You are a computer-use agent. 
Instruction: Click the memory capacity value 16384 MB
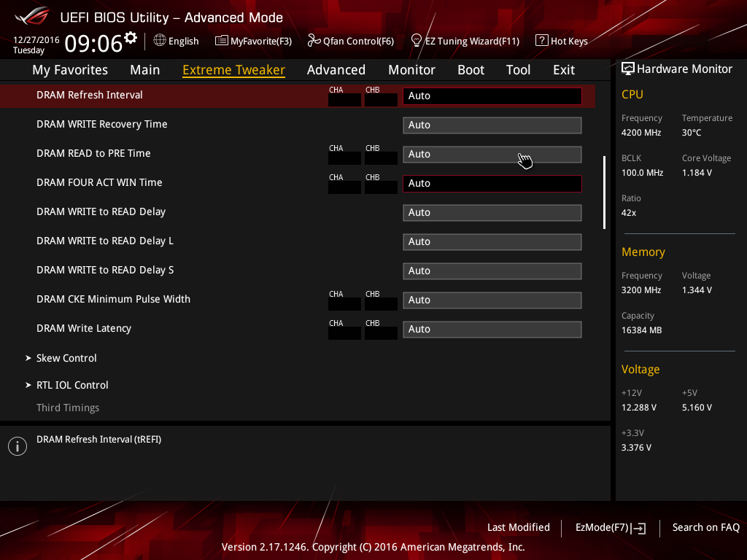(x=642, y=330)
